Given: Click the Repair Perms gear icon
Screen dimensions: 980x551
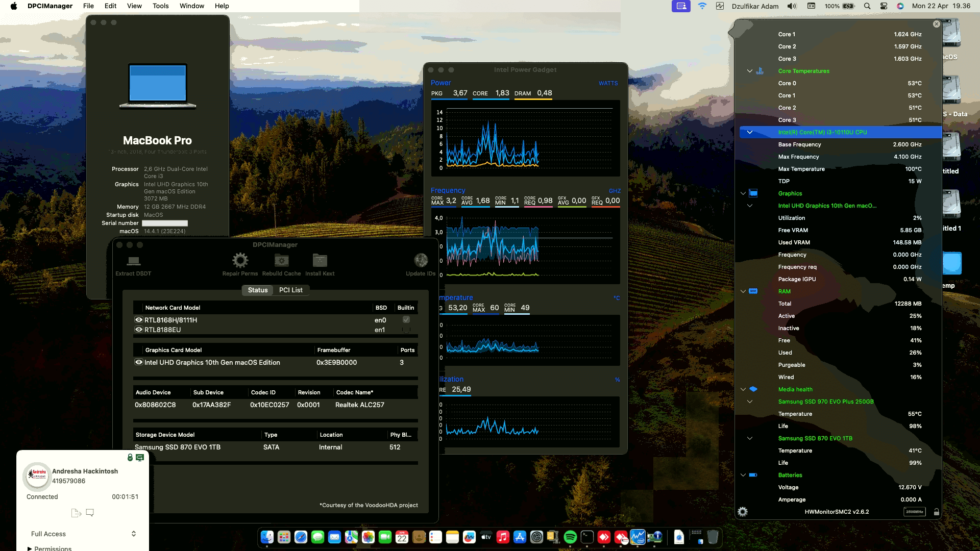Looking at the screenshot, I should pos(240,261).
